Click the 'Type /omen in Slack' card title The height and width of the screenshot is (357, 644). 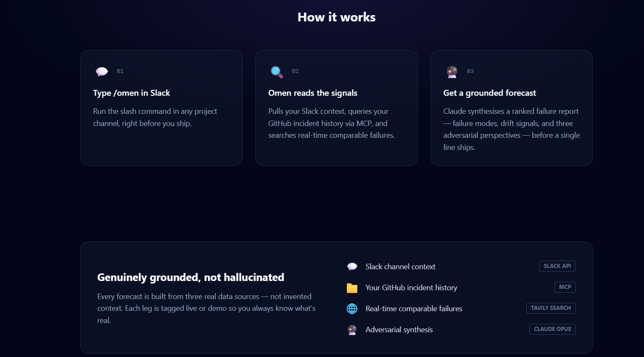click(x=132, y=93)
